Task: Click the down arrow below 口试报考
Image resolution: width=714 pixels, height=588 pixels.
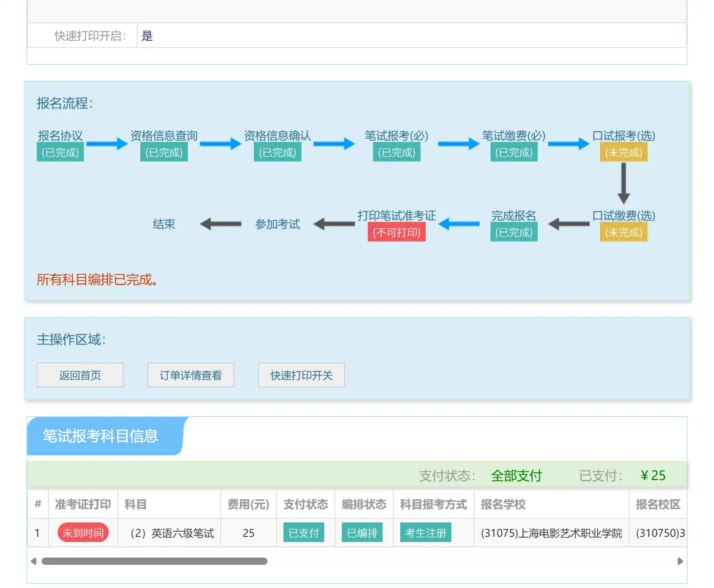Action: click(x=624, y=183)
